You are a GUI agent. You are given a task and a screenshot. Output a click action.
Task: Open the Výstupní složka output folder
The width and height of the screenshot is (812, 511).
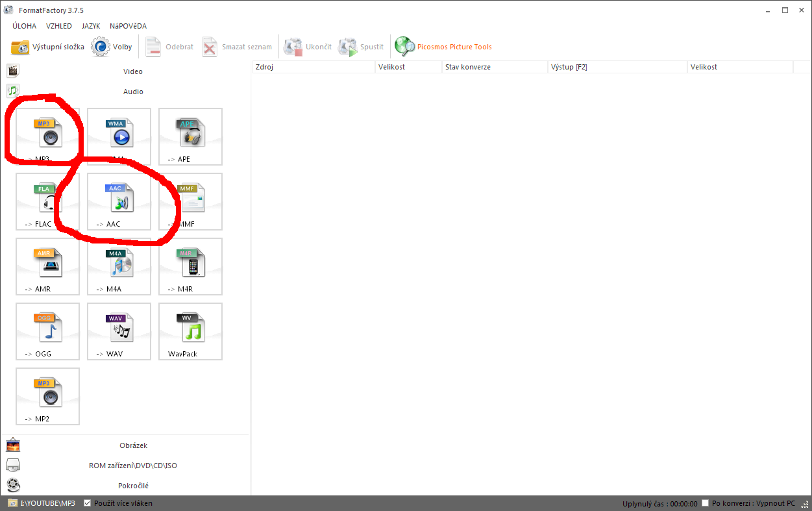point(47,47)
